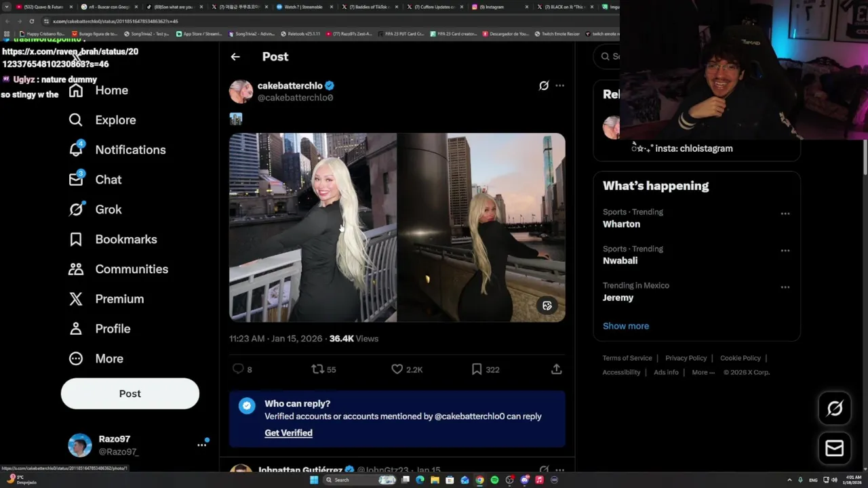Open the post's three-dot options menu
The image size is (868, 488).
[x=559, y=85]
